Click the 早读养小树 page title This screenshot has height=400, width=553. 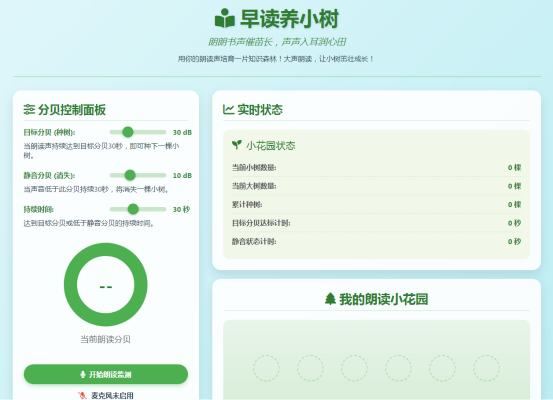pyautogui.click(x=290, y=19)
